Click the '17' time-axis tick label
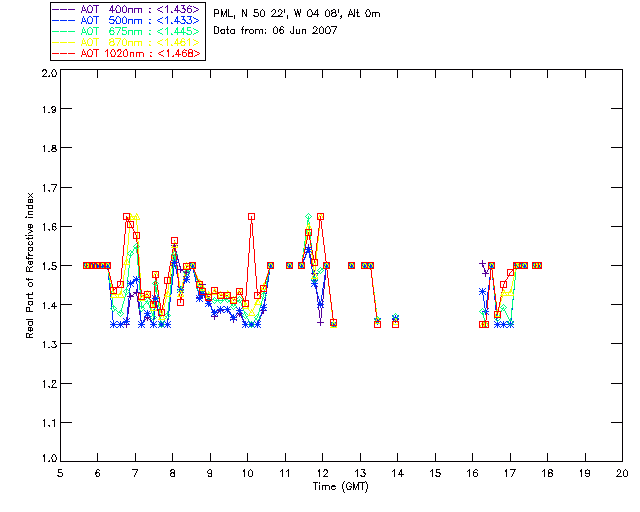Screen dimensions: 640x512 510,473
